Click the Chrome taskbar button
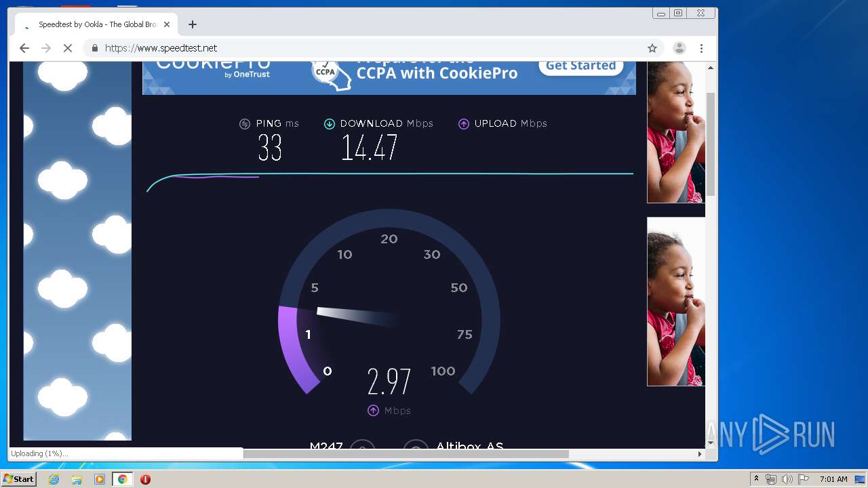Screen dimensions: 868x488 point(123,479)
